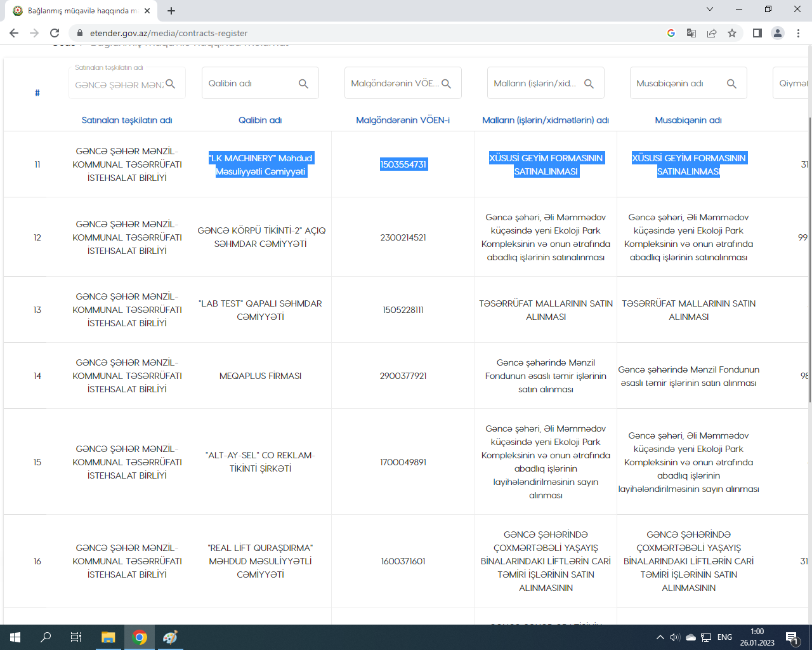Viewport: 812px width, 650px height.
Task: Open Chrome three-dot menu
Action: coord(798,33)
